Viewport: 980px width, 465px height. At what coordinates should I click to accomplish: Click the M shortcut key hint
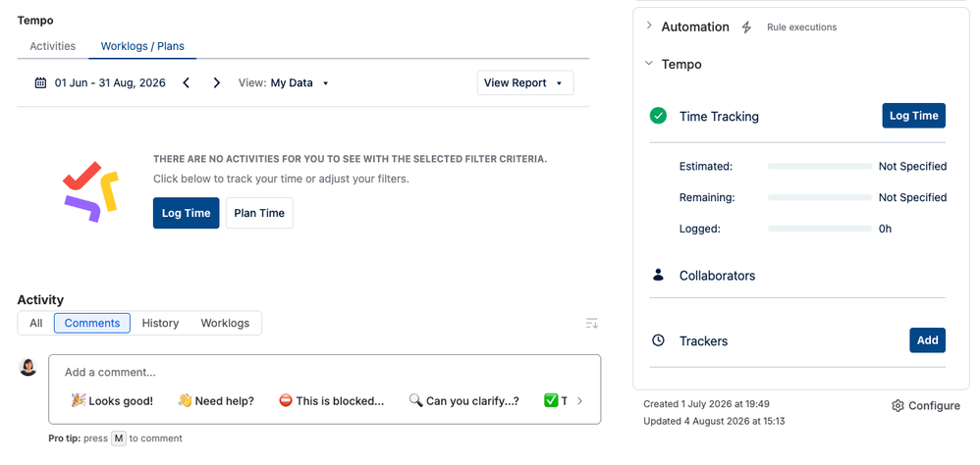click(119, 439)
